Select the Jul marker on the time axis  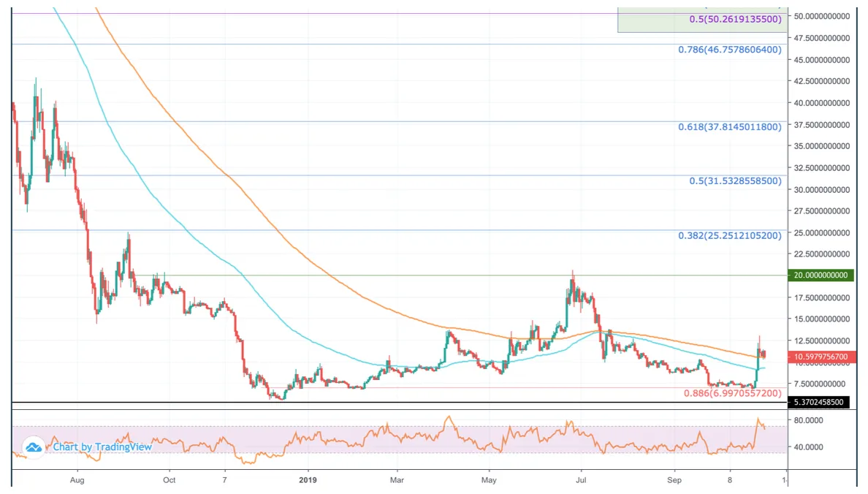581,481
